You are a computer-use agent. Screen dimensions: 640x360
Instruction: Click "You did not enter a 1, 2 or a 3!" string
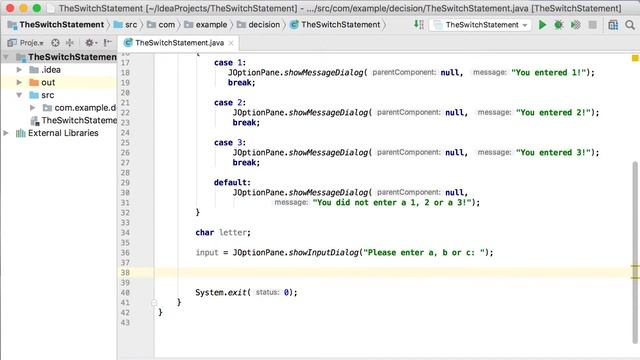click(392, 202)
